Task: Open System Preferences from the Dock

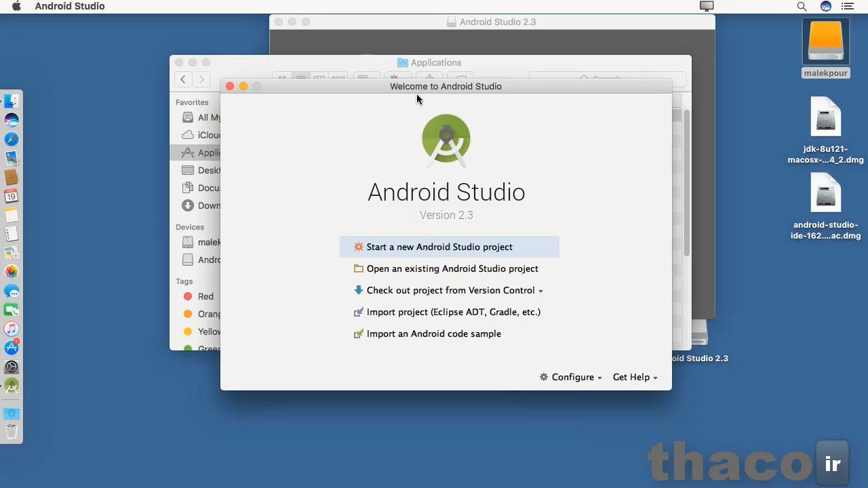Action: coord(12,367)
